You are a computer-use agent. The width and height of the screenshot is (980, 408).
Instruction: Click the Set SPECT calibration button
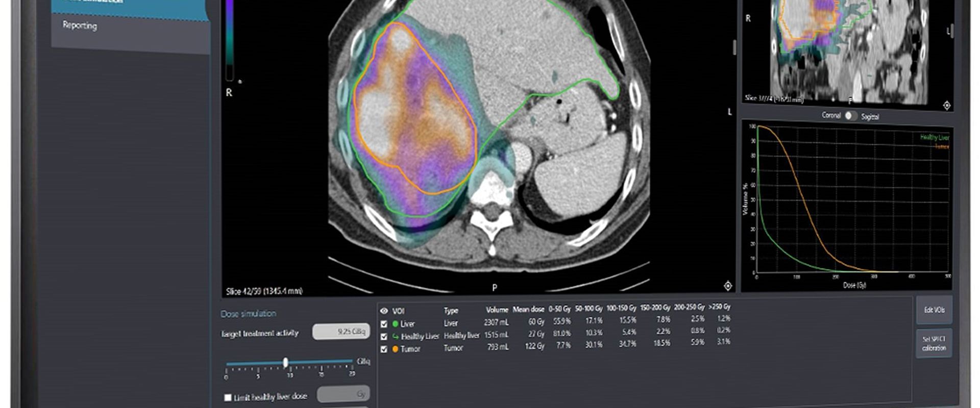[934, 343]
